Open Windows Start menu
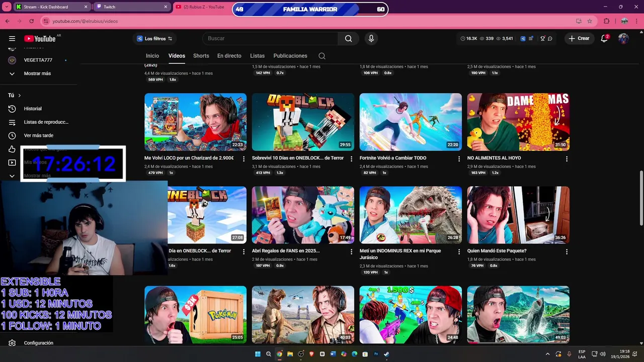The height and width of the screenshot is (362, 644). tap(258, 354)
